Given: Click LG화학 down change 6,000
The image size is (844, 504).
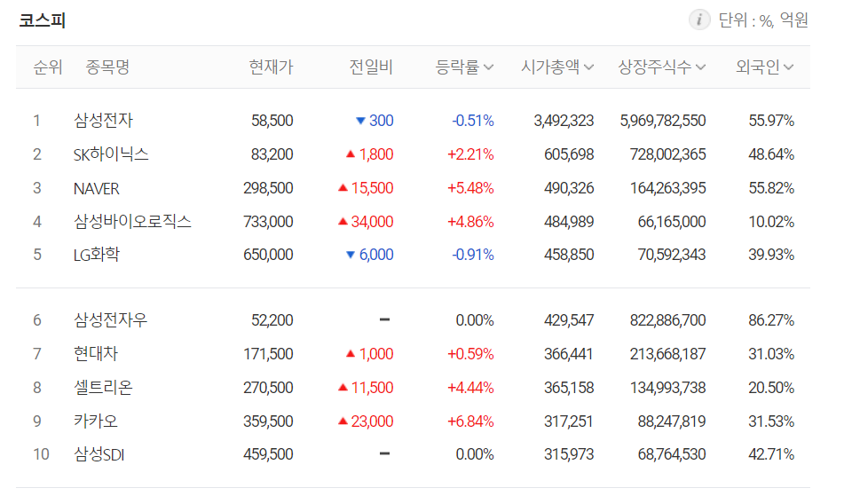Looking at the screenshot, I should 369,255.
